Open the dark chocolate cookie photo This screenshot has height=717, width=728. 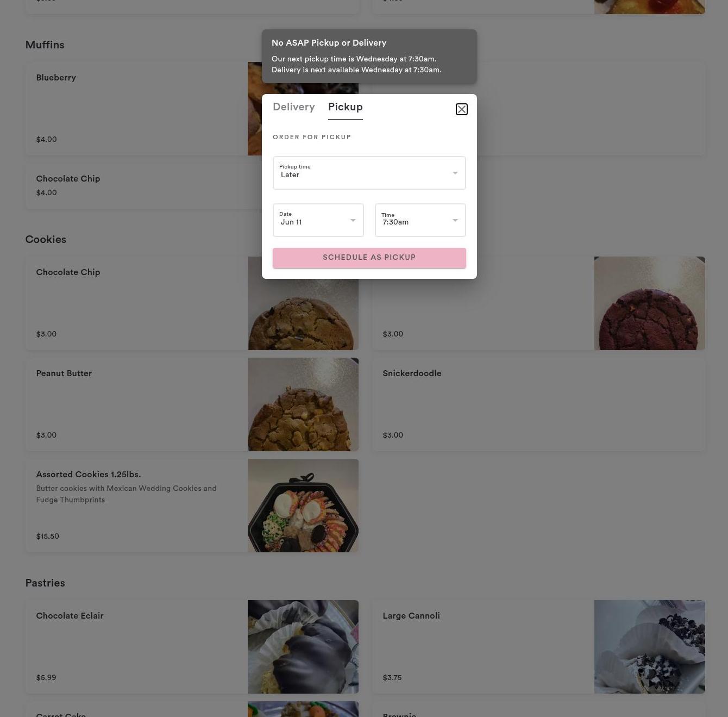click(x=649, y=303)
